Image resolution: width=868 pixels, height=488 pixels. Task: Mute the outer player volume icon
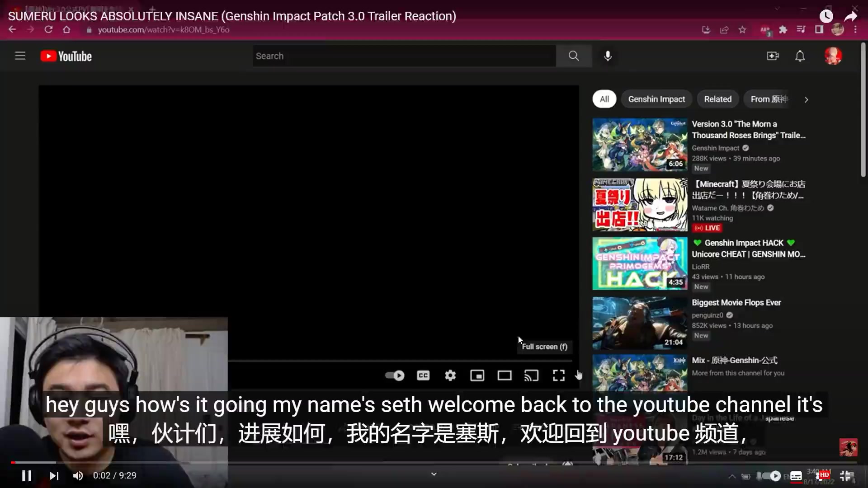(x=78, y=476)
